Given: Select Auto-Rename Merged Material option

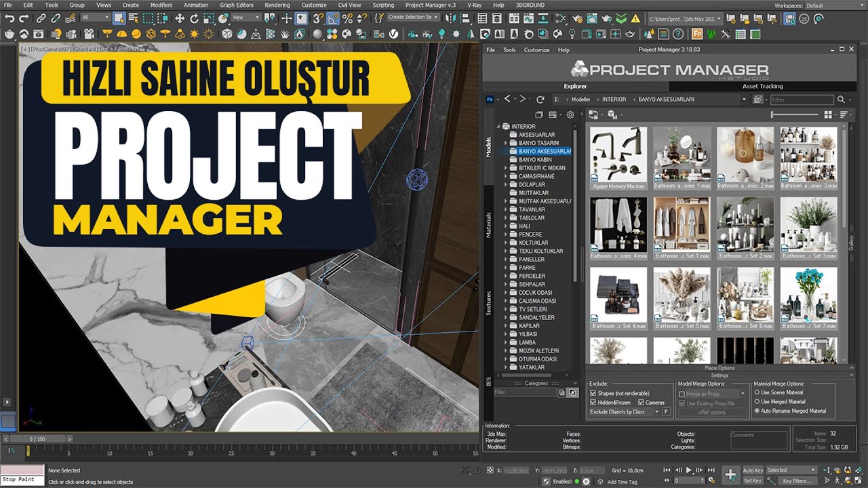Looking at the screenshot, I should coord(757,411).
